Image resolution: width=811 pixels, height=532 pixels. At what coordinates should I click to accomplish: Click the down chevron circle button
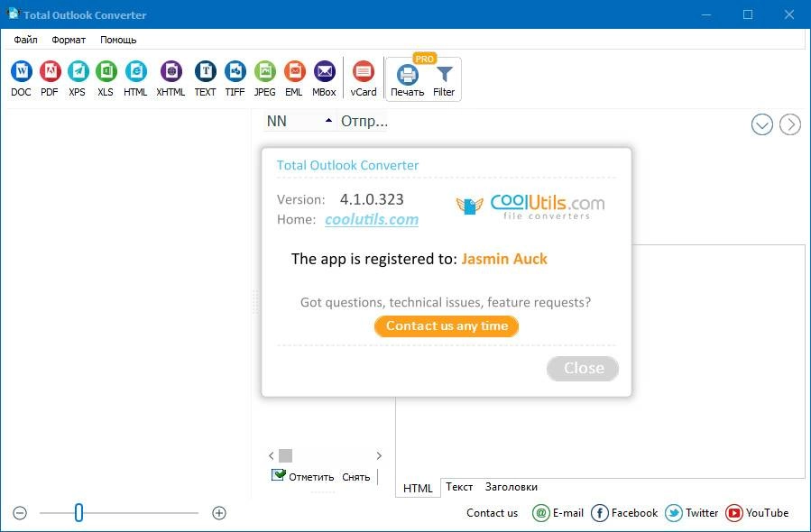coord(762,124)
